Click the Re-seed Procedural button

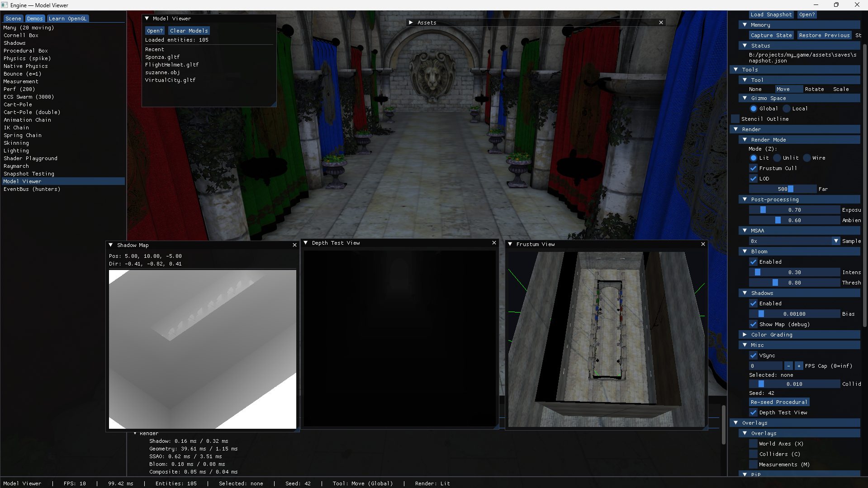tap(779, 402)
